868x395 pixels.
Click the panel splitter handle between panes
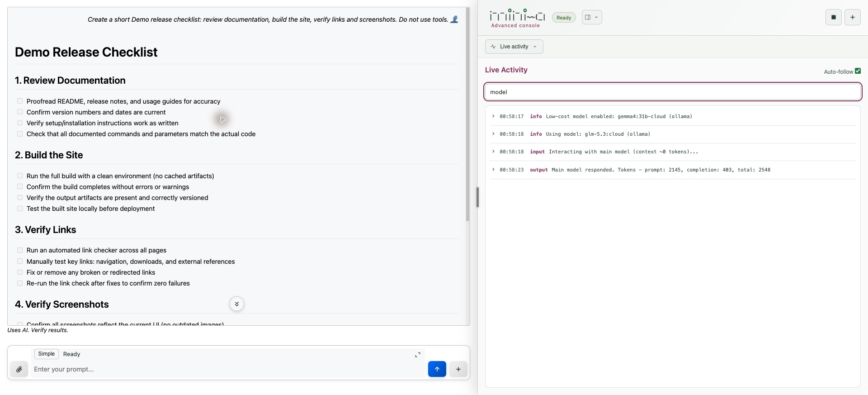click(x=477, y=197)
